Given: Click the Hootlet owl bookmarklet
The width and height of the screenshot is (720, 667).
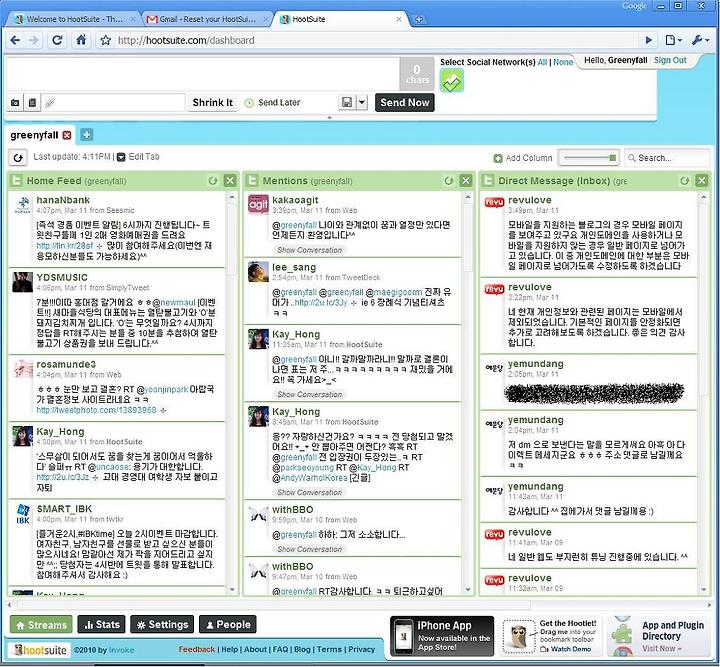Looking at the screenshot, I should pyautogui.click(x=519, y=636).
